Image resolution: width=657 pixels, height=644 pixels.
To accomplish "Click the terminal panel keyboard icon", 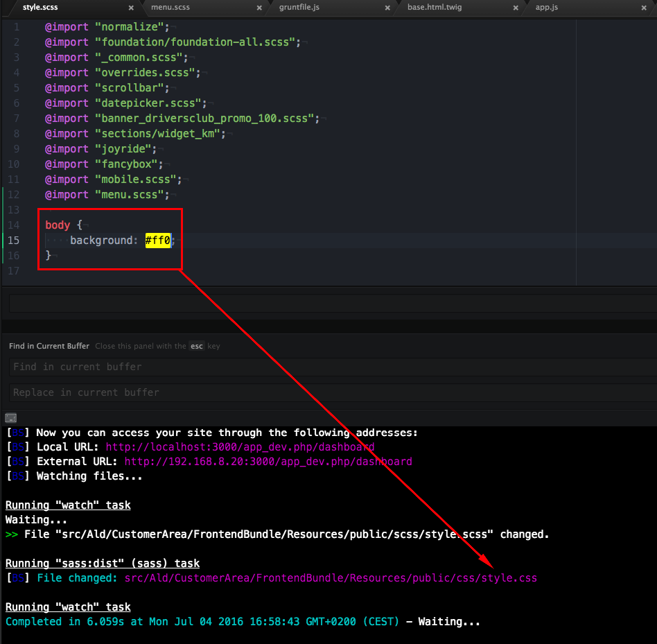I will (11, 418).
